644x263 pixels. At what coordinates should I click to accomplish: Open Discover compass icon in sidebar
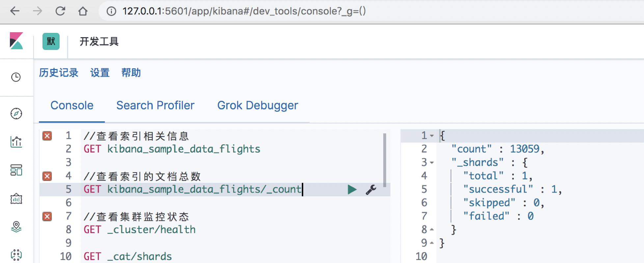click(x=16, y=114)
